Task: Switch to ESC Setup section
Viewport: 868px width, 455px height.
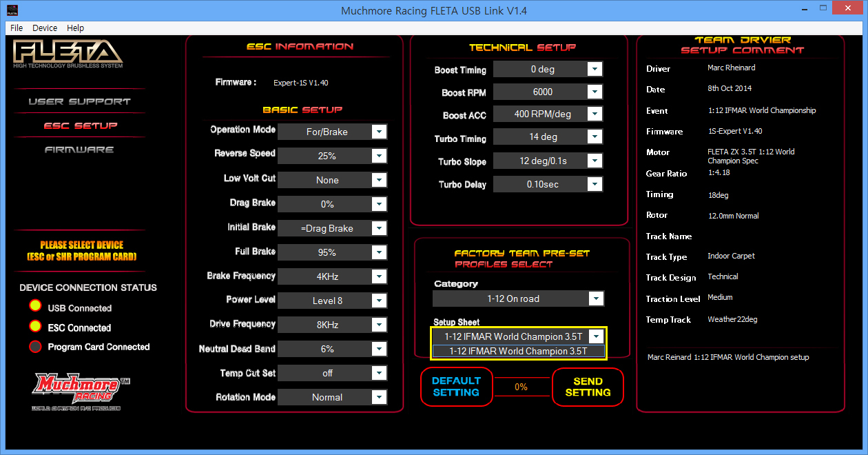Action: click(81, 125)
